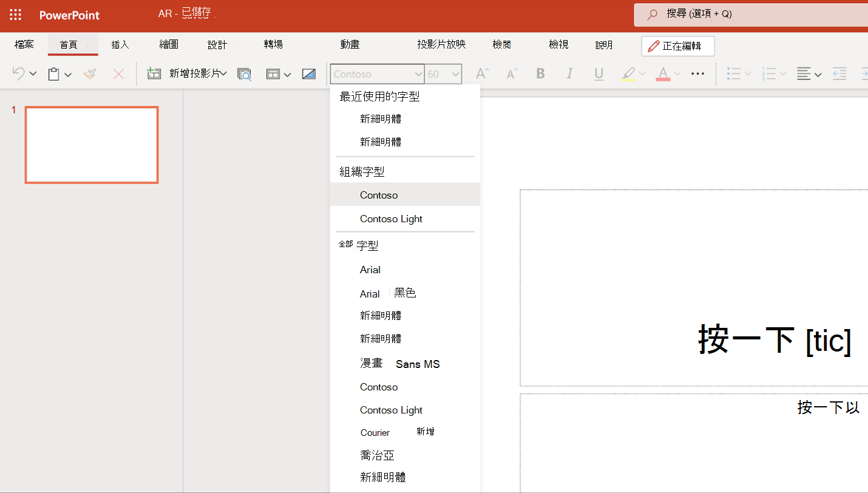Screen dimensions: 868x493
Task: Open the alignment dropdown arrow
Action: click(818, 75)
